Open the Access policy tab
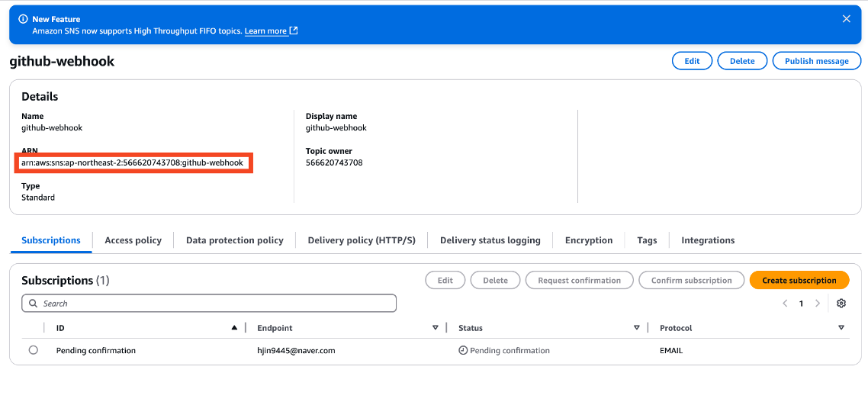The width and height of the screenshot is (868, 418). [x=133, y=240]
